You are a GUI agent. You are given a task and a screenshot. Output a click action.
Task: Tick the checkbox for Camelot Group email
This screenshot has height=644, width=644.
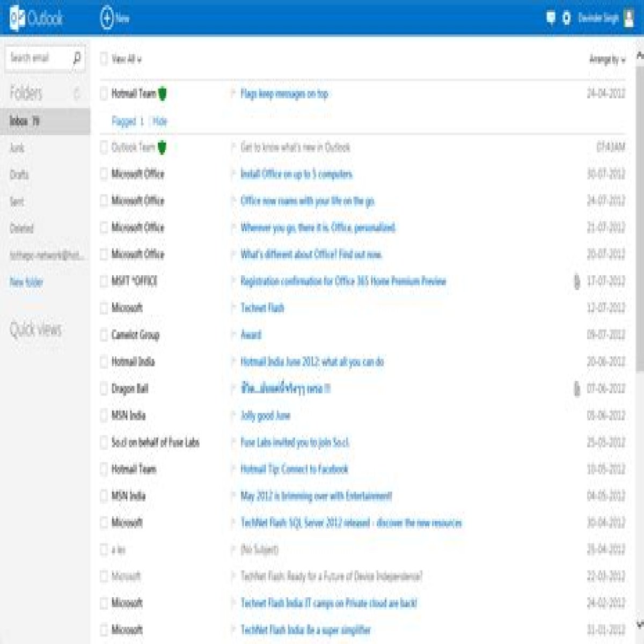click(x=104, y=335)
